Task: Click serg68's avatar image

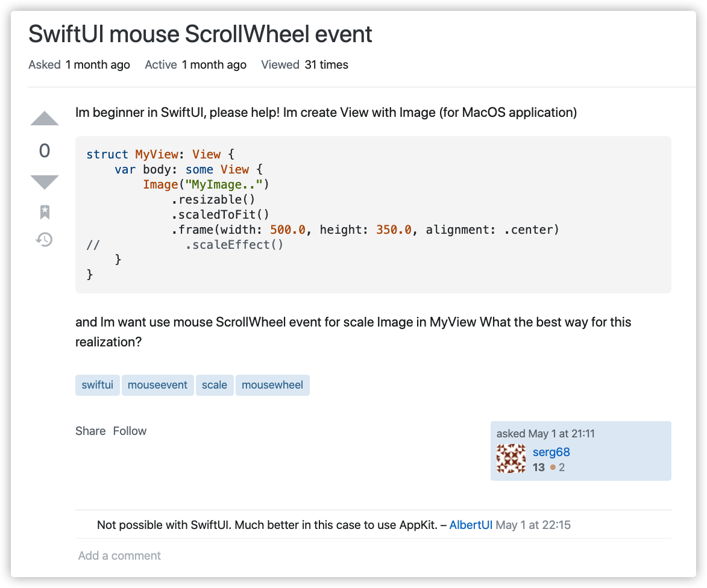Action: click(x=511, y=459)
